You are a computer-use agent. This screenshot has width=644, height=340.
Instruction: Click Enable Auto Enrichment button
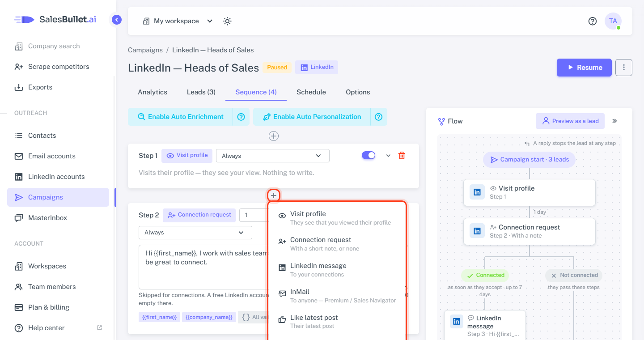tap(180, 117)
